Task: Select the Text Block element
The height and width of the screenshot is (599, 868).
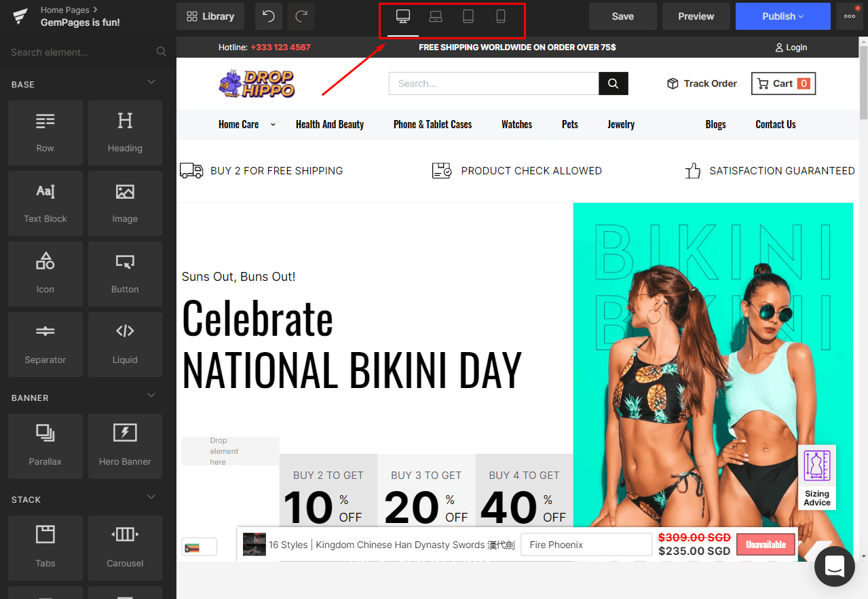Action: (45, 204)
